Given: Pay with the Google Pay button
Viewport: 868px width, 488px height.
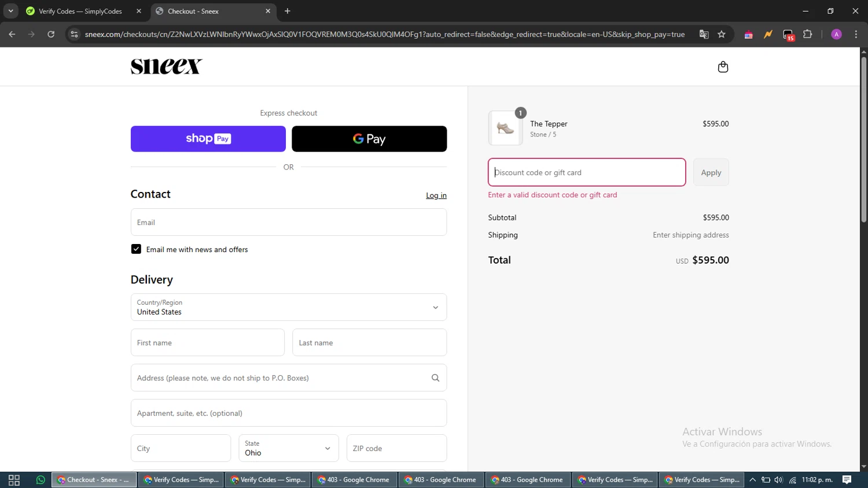Looking at the screenshot, I should [x=369, y=139].
